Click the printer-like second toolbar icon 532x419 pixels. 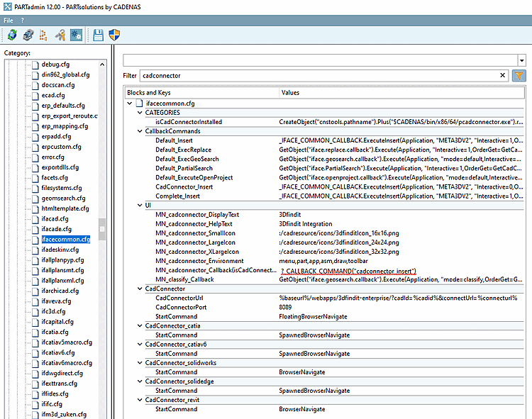[x=28, y=35]
